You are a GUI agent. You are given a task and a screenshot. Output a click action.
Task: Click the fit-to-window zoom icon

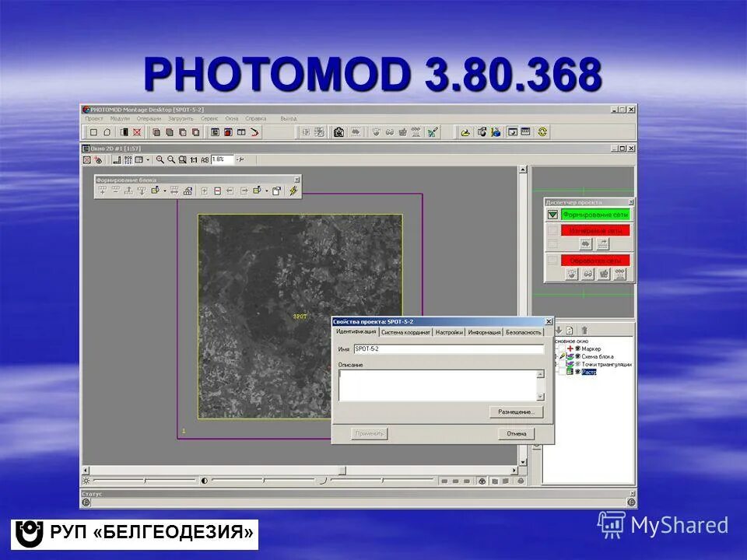pyautogui.click(x=182, y=160)
